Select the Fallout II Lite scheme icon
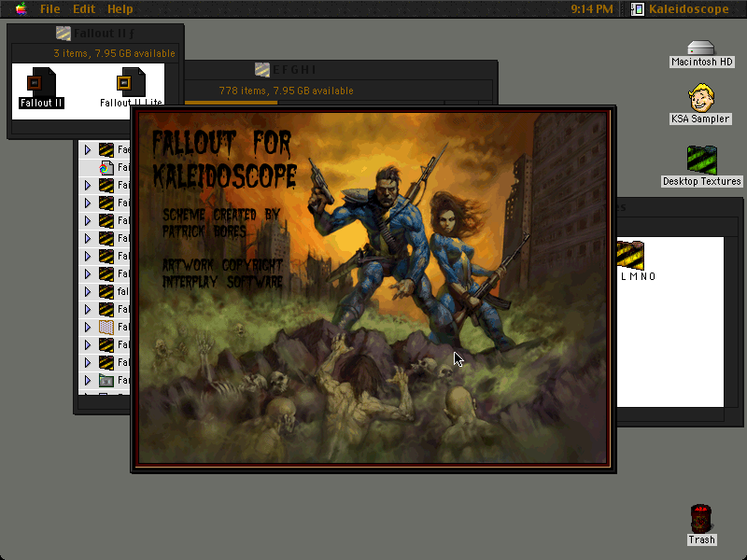 click(131, 81)
